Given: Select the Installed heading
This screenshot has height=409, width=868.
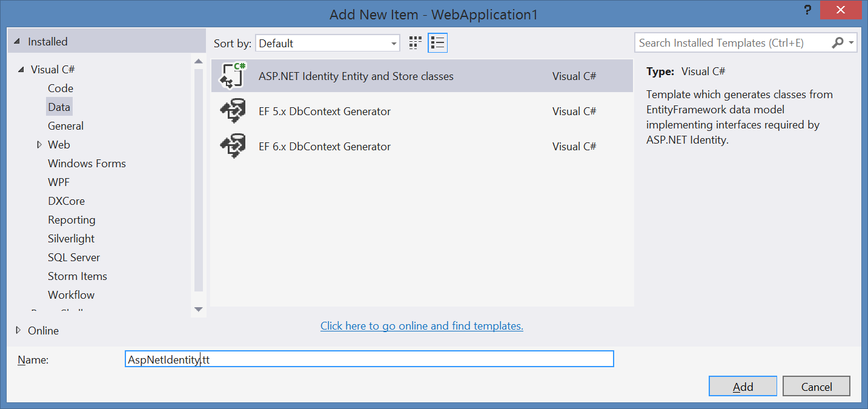Looking at the screenshot, I should coord(48,42).
